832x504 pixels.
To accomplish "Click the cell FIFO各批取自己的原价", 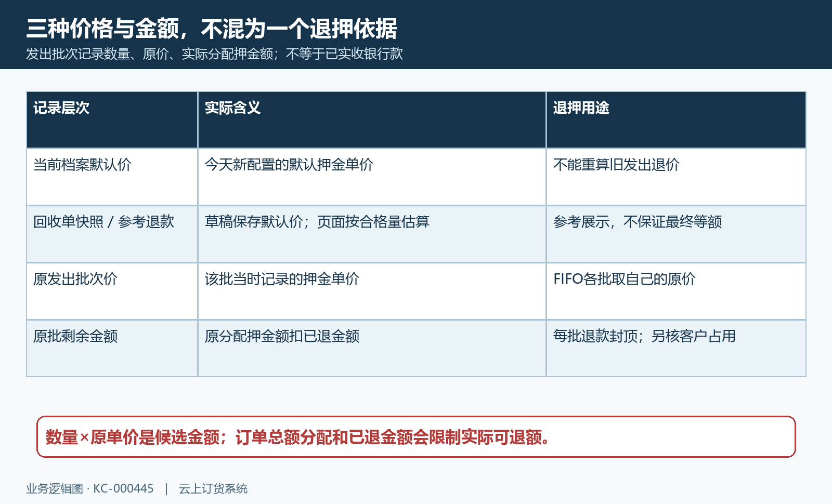I will 676,291.
